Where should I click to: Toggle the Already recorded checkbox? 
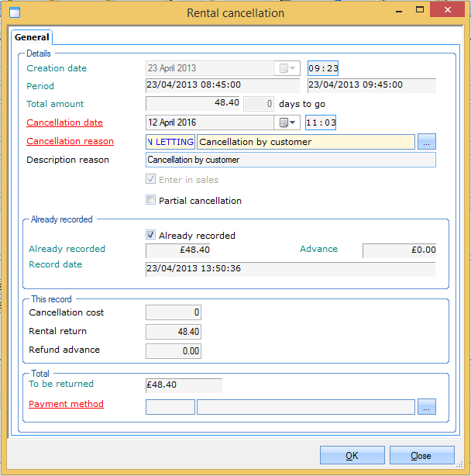tap(151, 235)
